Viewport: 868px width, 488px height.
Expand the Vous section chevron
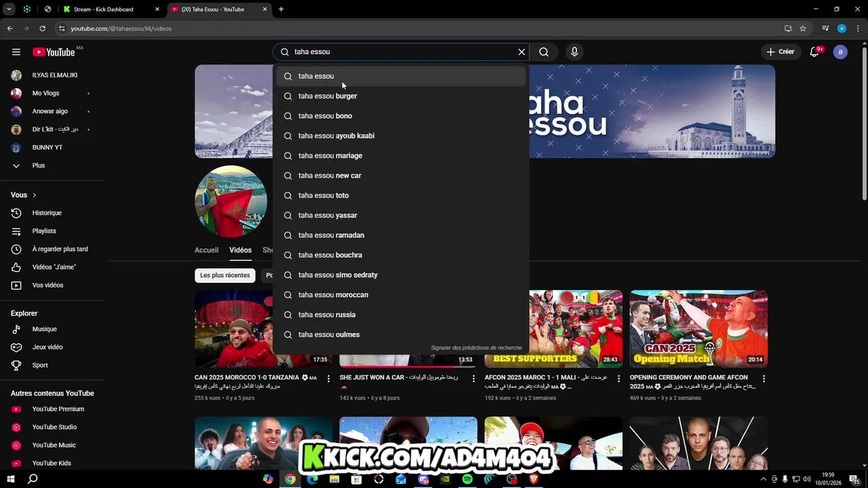click(35, 195)
